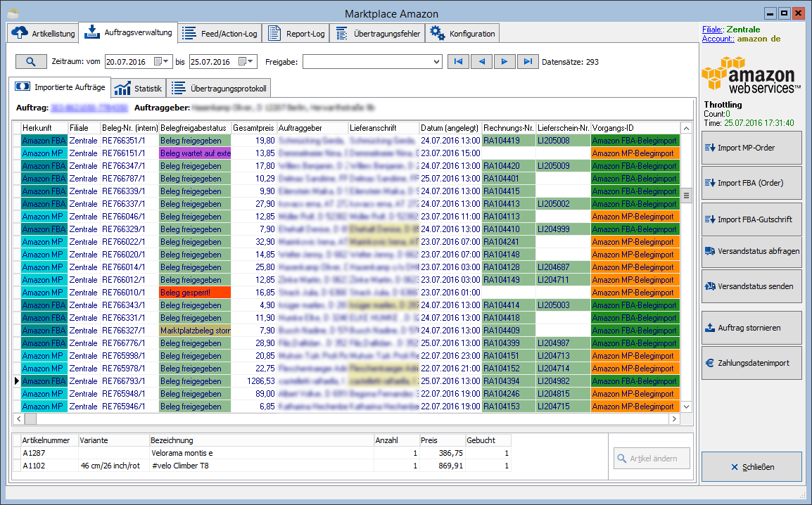This screenshot has height=505, width=812.
Task: Select the Auftragsverwaltung tab
Action: 129,32
